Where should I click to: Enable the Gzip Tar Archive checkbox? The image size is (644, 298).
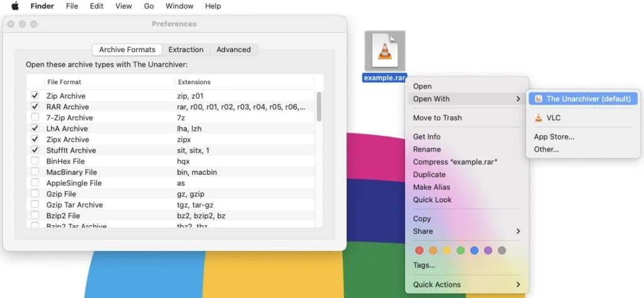click(35, 204)
